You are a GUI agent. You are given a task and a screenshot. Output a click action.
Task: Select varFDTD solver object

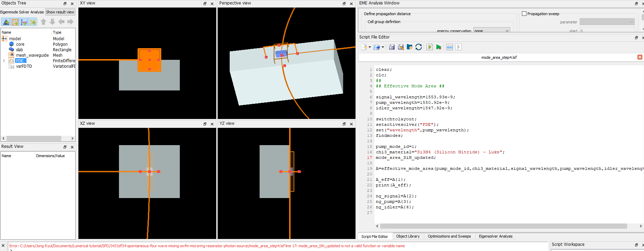pyautogui.click(x=24, y=66)
